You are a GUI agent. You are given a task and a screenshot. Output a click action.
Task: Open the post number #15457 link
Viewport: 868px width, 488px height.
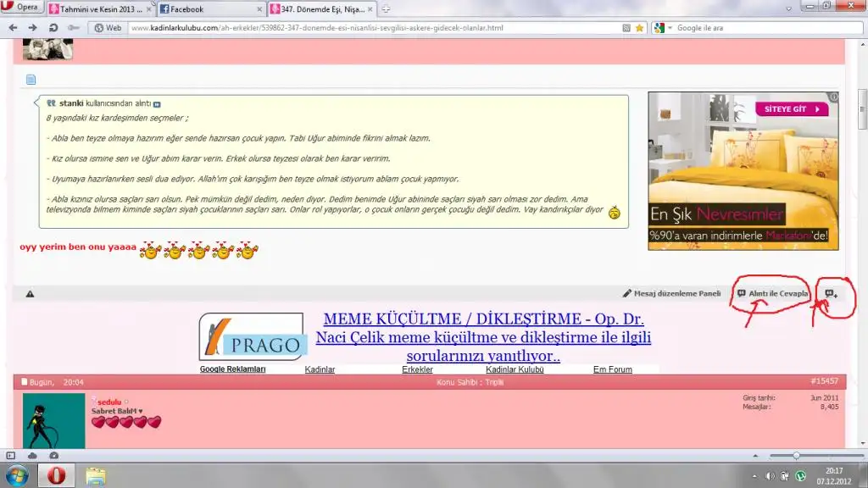(x=824, y=381)
